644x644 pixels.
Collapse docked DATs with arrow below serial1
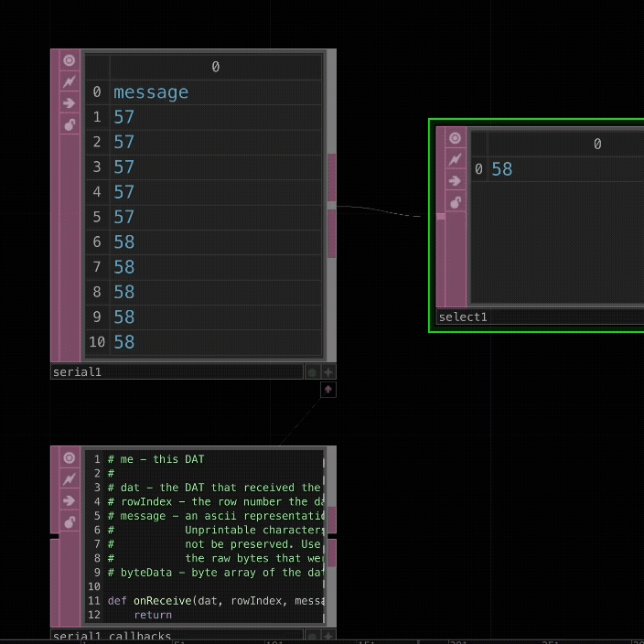(328, 390)
